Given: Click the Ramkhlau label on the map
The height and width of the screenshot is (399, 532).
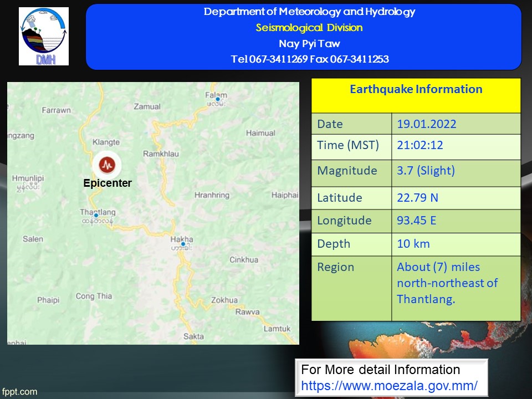Looking at the screenshot, I should click(x=161, y=154).
